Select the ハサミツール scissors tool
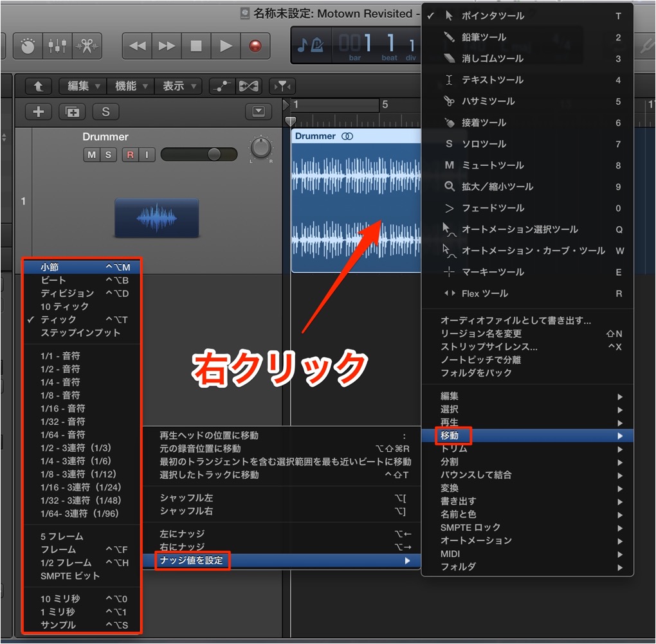 click(527, 101)
